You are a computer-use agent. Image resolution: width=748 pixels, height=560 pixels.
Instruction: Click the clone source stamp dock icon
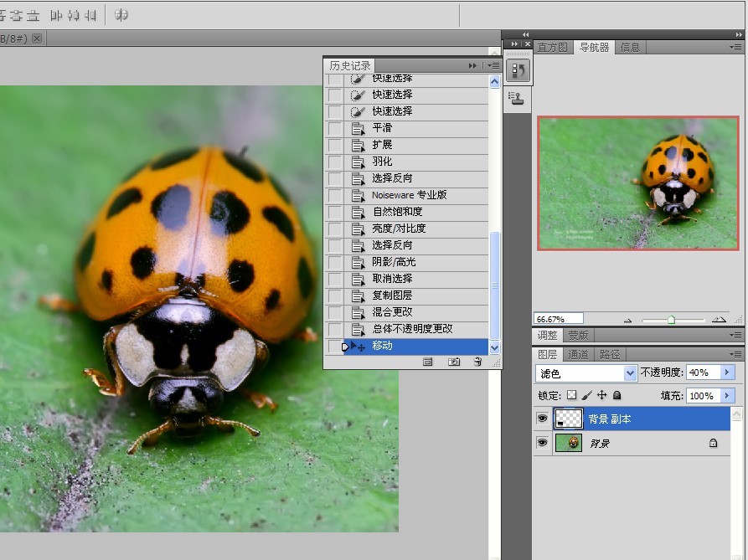tap(518, 99)
